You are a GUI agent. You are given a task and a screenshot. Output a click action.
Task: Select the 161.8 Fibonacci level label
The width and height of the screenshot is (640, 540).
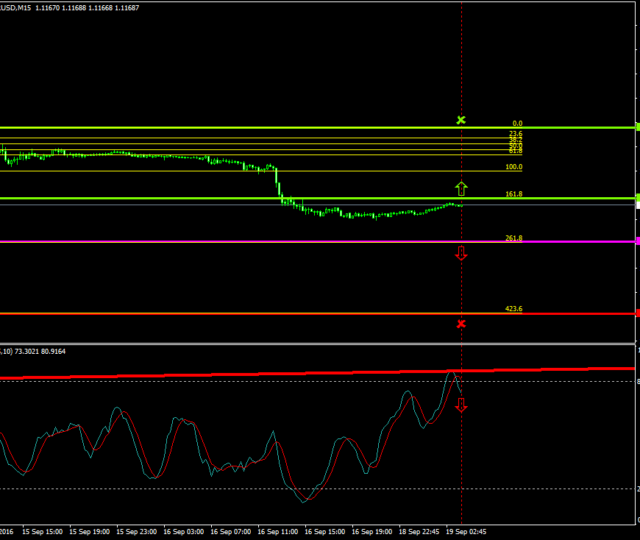click(x=514, y=194)
